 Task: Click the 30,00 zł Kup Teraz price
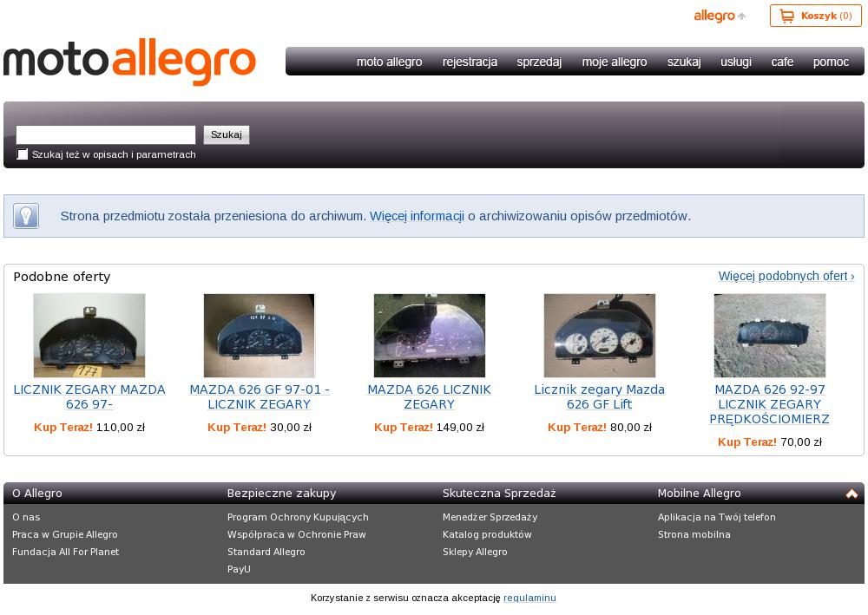[259, 427]
